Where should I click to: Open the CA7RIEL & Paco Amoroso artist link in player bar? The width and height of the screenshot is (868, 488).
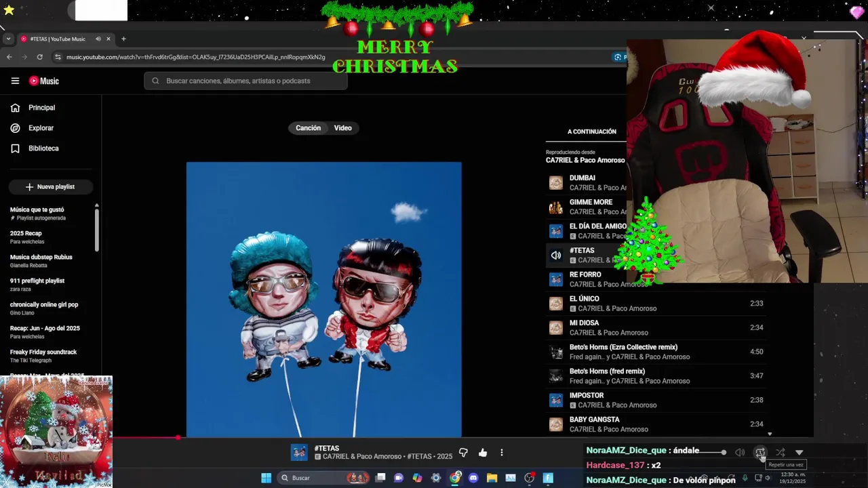coord(363,457)
